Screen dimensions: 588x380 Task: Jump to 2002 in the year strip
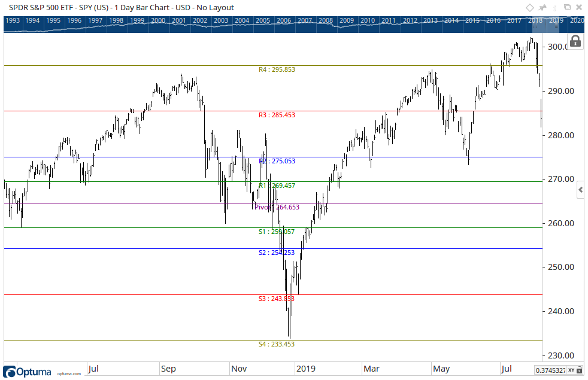(200, 20)
